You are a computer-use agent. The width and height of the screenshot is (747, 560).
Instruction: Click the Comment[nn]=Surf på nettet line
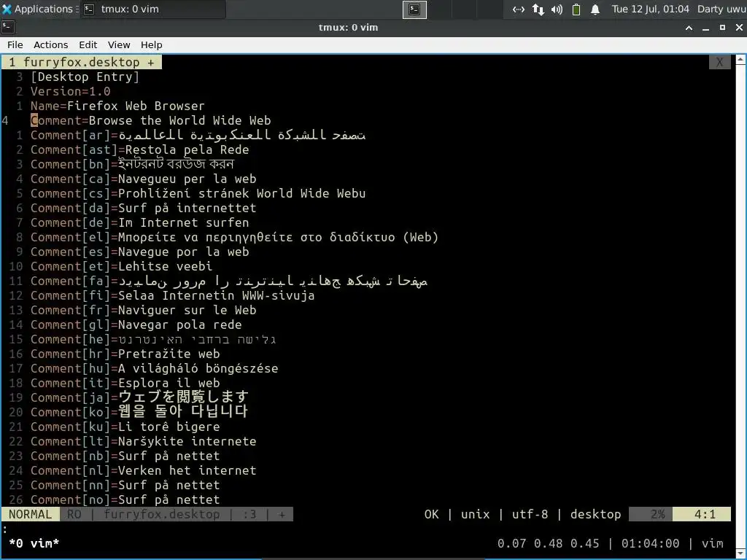125,485
